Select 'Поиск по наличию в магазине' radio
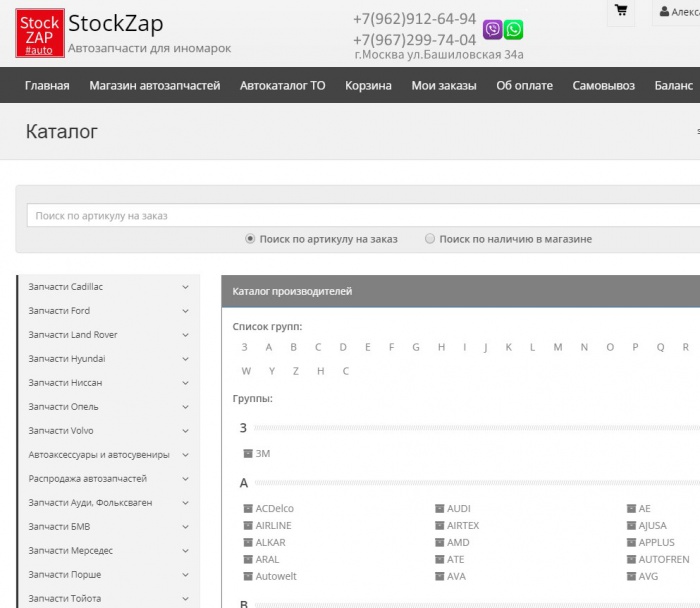The width and height of the screenshot is (700, 608). coord(429,239)
